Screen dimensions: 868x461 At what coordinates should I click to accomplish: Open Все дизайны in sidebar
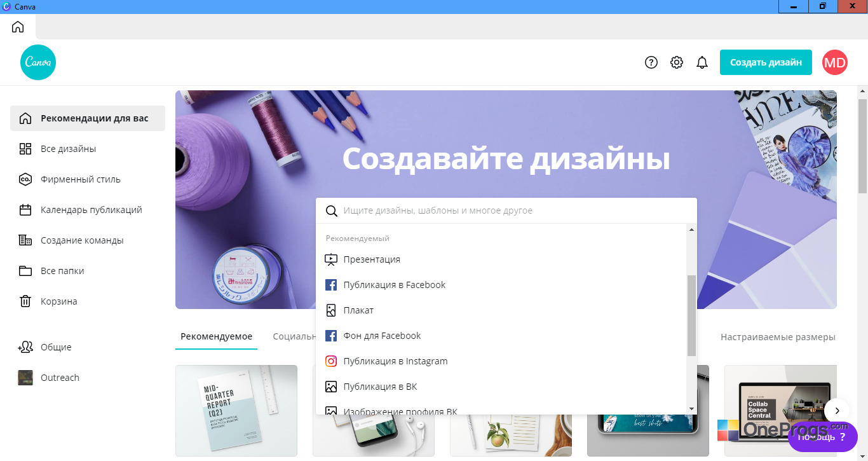[88, 149]
